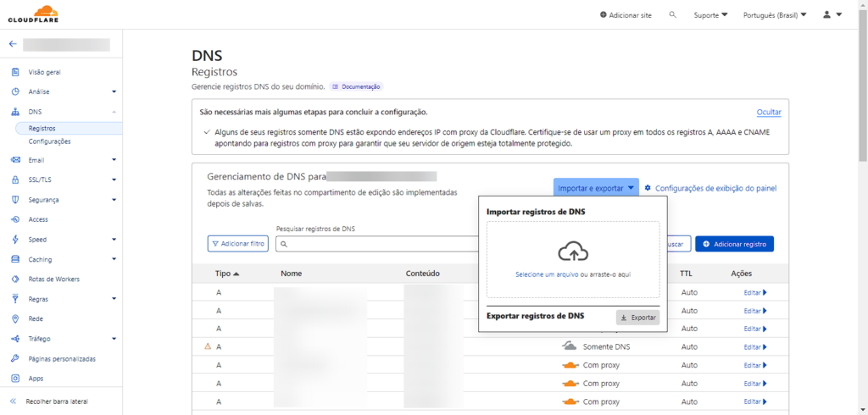This screenshot has width=868, height=415.
Task: Go to Visão geral page
Action: [45, 72]
